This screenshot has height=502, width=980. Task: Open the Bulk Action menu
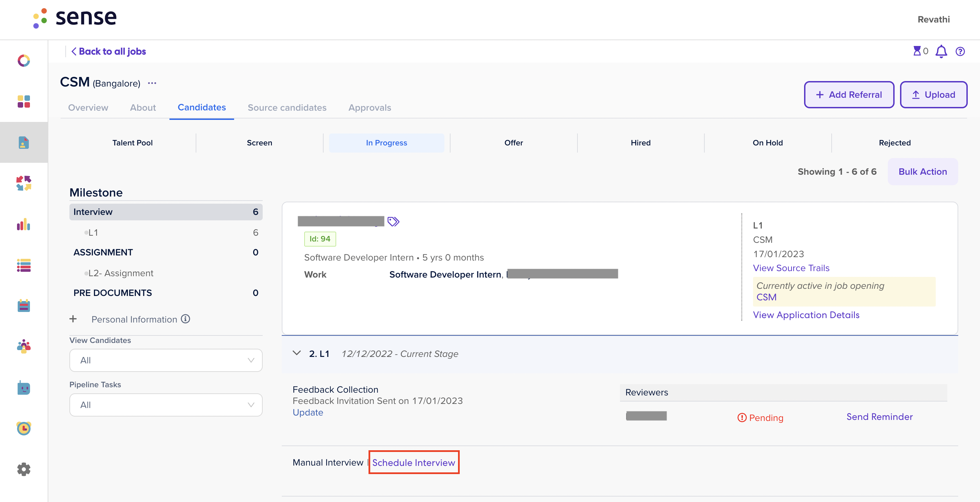pos(922,172)
